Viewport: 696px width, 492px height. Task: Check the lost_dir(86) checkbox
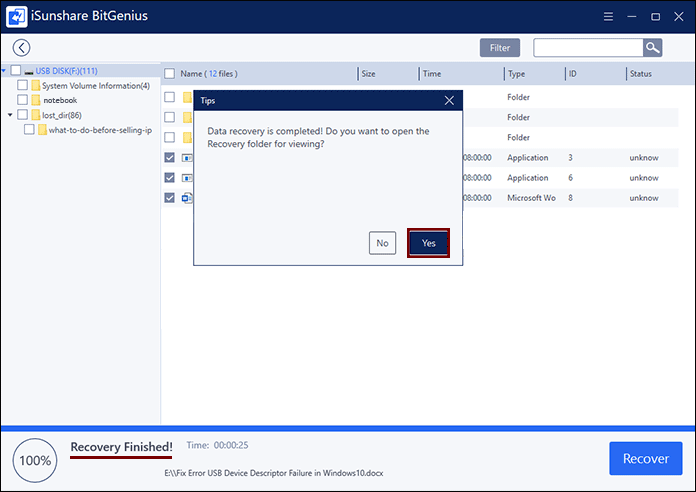click(x=22, y=115)
